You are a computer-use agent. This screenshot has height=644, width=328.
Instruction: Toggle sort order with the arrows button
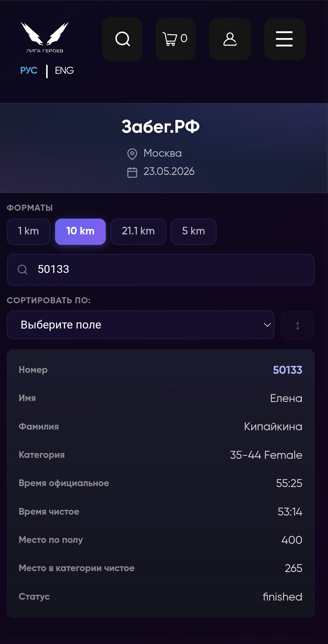298,325
